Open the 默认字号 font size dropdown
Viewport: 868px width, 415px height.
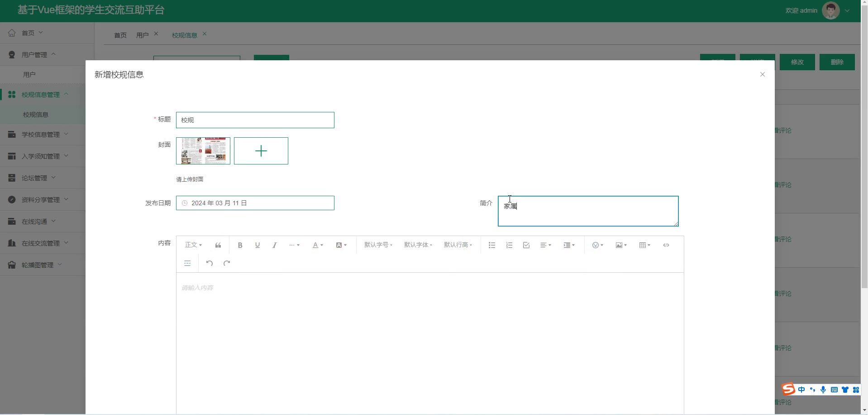378,245
